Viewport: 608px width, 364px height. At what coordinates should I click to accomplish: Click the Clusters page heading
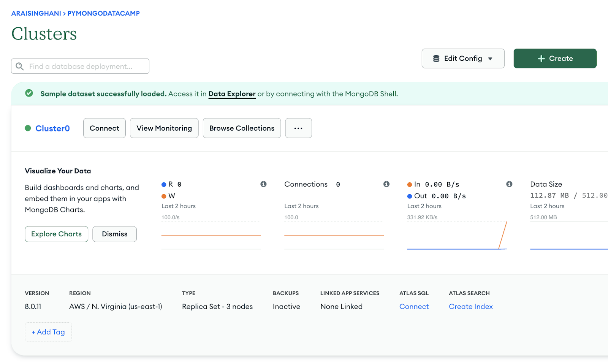44,34
